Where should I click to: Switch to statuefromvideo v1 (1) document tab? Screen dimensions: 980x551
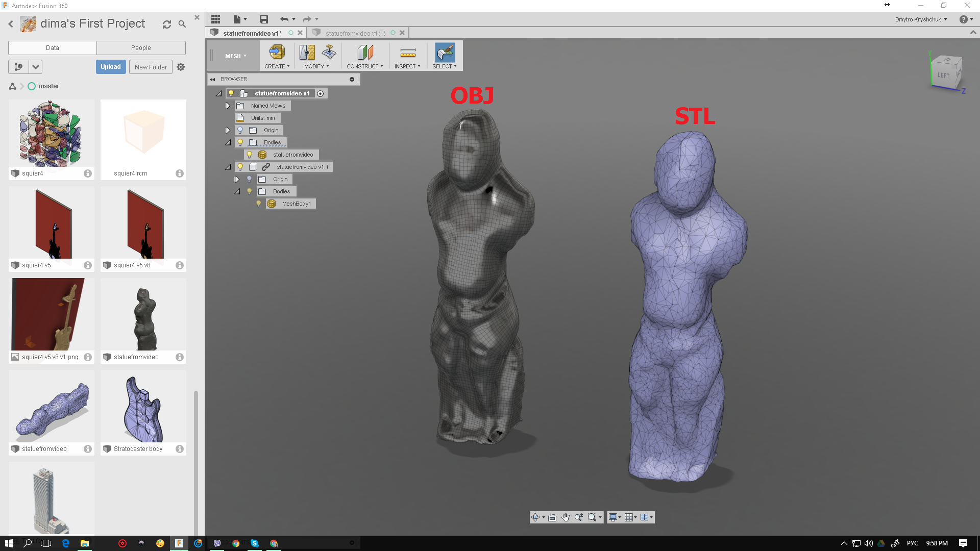(355, 33)
